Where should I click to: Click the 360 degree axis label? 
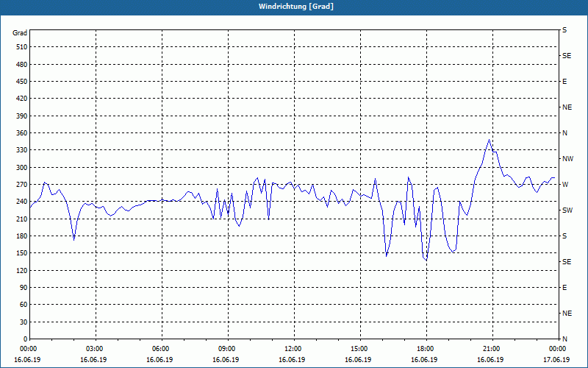tap(22, 133)
